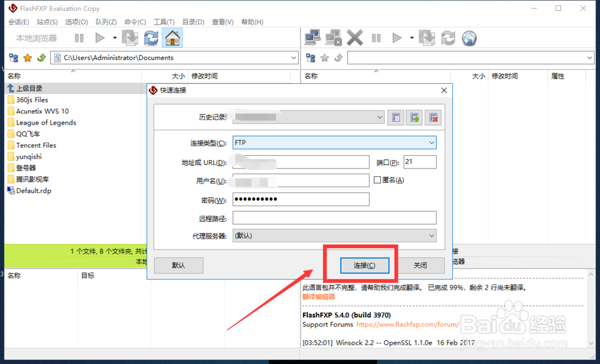Select the yunqishi folder
600x364 pixels.
pos(29,157)
